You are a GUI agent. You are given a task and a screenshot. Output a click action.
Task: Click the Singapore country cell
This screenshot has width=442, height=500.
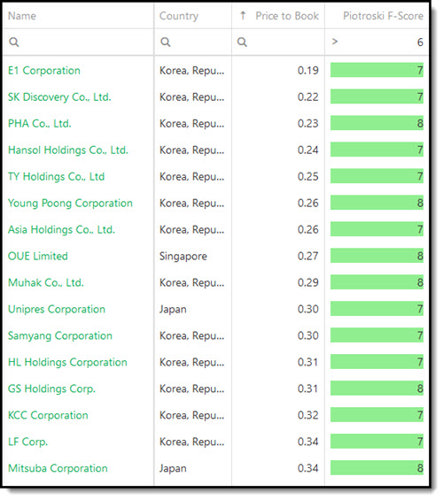(183, 256)
